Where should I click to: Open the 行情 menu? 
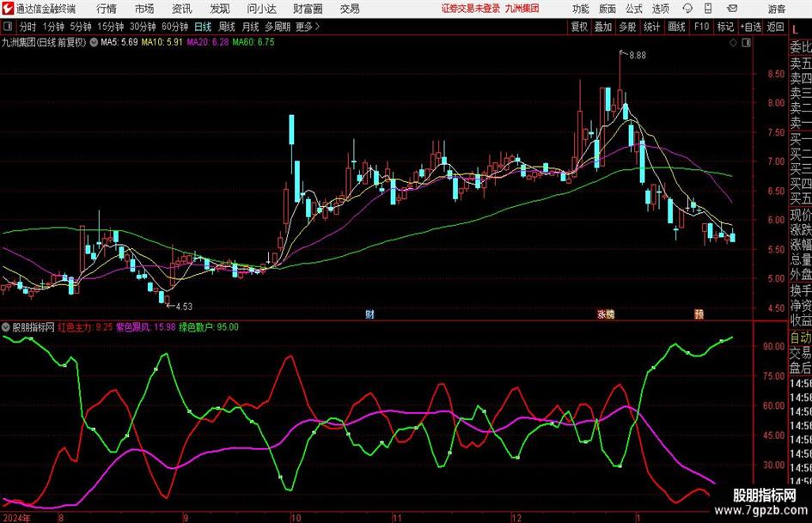click(x=107, y=9)
